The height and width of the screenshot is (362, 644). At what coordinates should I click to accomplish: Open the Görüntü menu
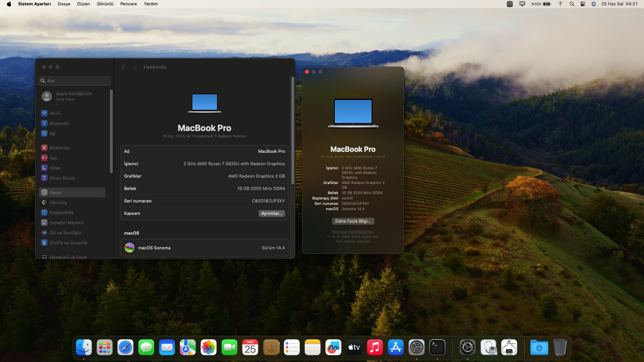(x=105, y=4)
